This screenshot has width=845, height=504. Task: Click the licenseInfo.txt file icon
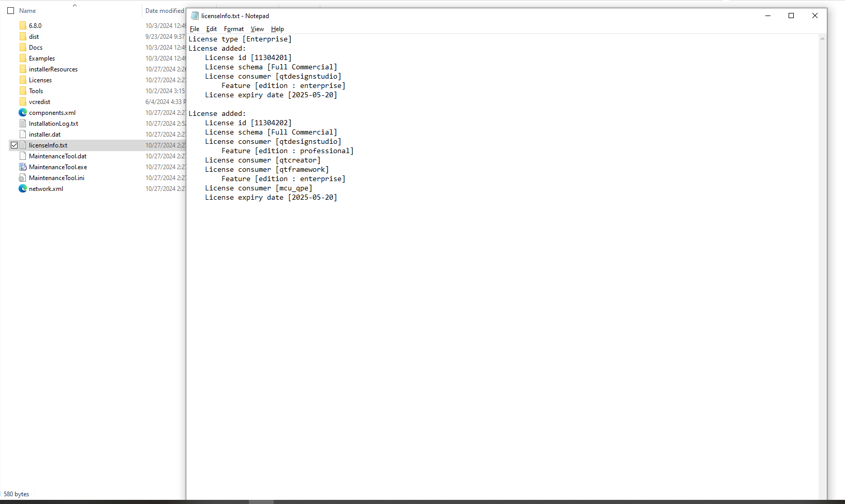[x=23, y=145]
